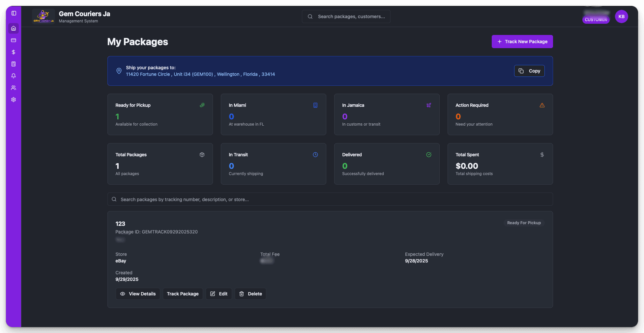This screenshot has width=644, height=333.
Task: Open the rate calculator icon in sidebar
Action: 14,64
